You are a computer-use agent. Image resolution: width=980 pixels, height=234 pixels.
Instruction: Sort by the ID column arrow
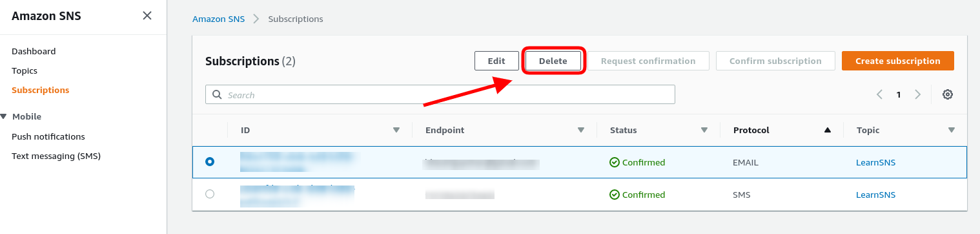(x=396, y=130)
